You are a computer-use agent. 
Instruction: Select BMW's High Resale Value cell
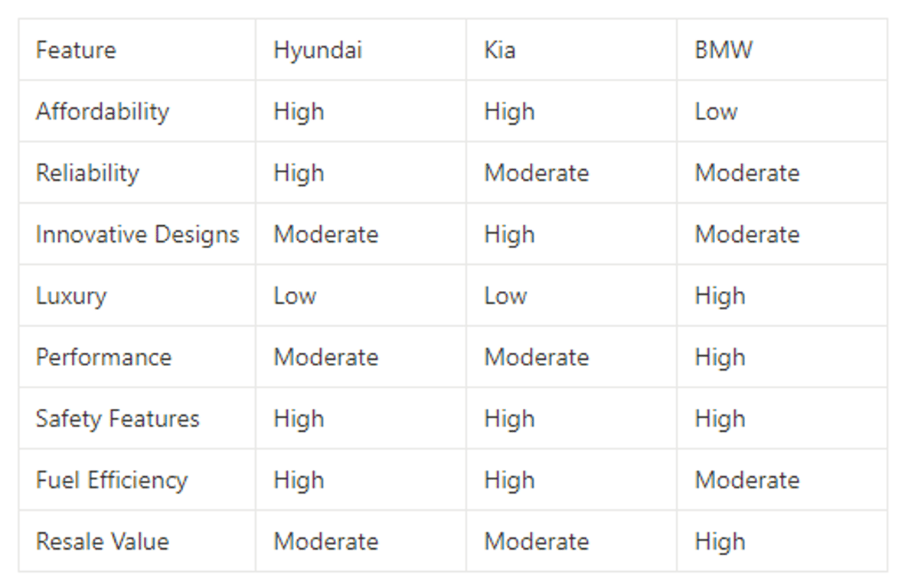(x=782, y=542)
